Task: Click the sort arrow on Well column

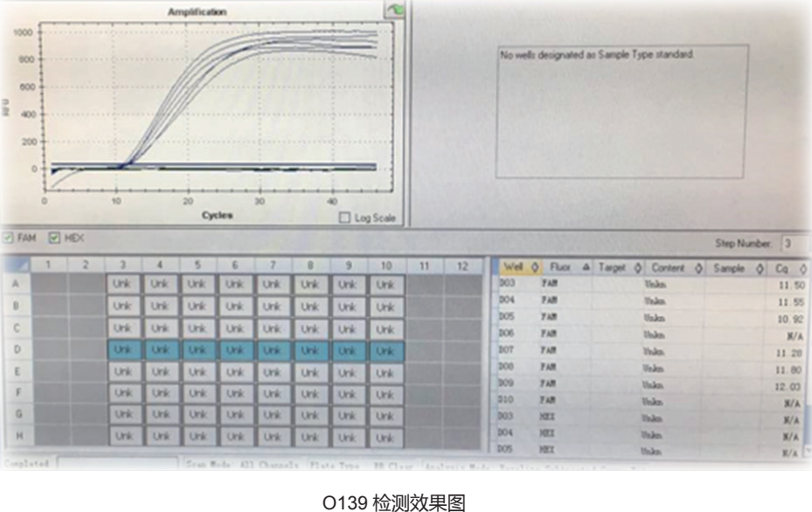Action: click(x=535, y=268)
